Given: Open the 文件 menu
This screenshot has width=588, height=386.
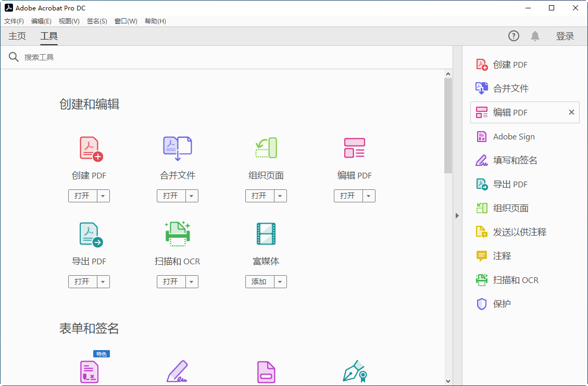Looking at the screenshot, I should [x=14, y=21].
